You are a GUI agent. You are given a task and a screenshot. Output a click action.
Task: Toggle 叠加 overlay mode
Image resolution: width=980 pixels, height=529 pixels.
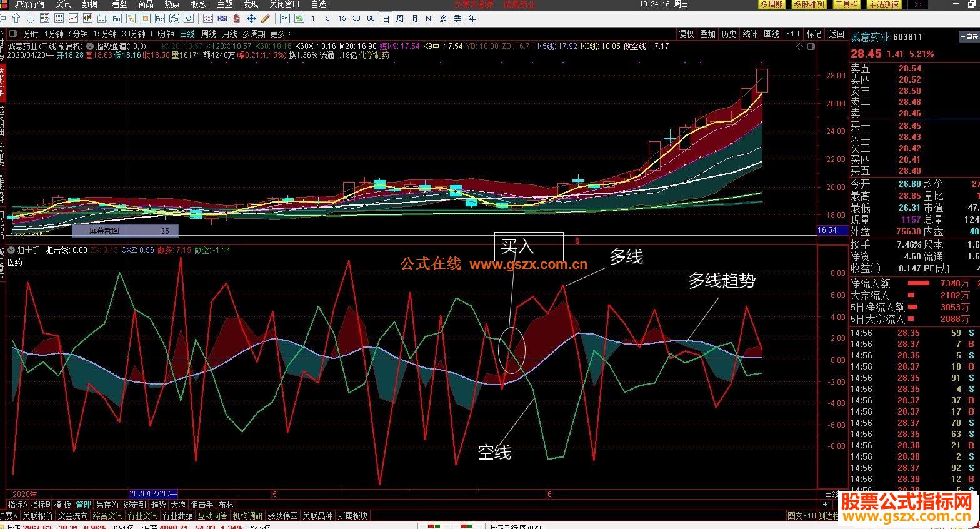(x=707, y=34)
